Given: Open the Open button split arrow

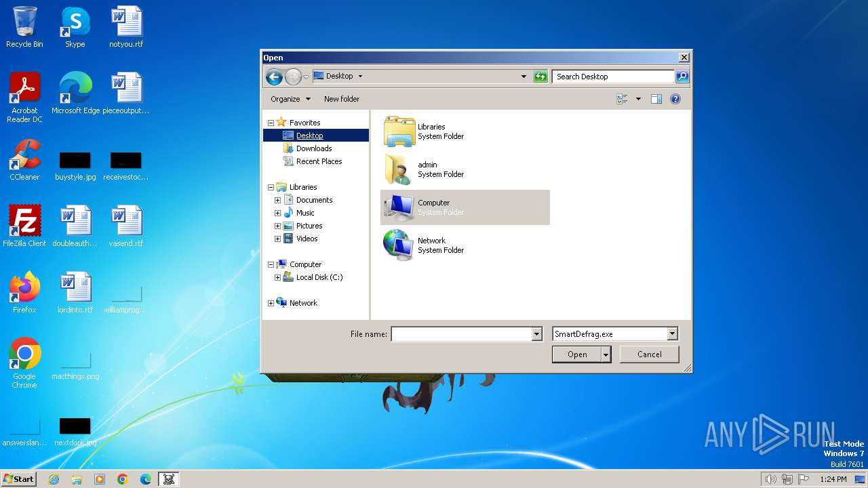Looking at the screenshot, I should coord(606,354).
